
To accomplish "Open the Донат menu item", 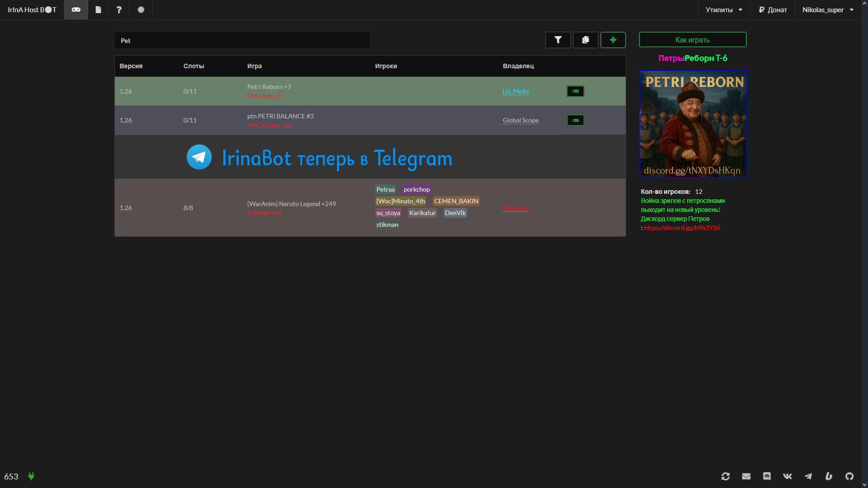I will pos(773,9).
